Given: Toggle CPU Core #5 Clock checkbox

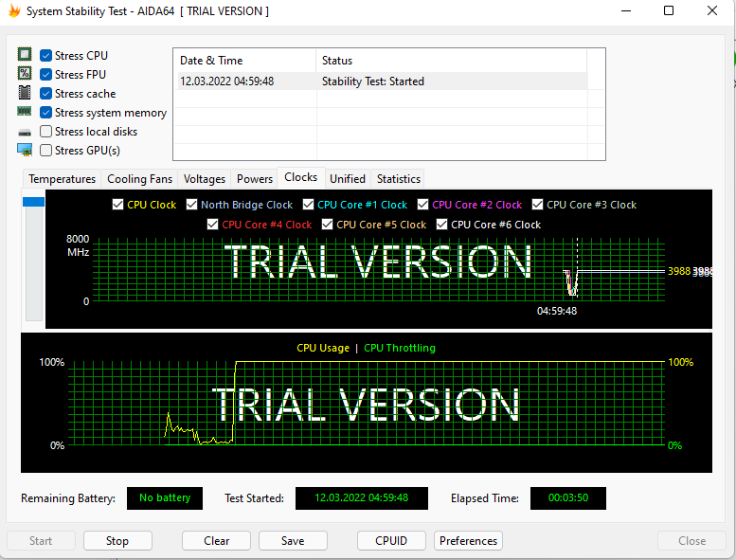Looking at the screenshot, I should (x=327, y=225).
